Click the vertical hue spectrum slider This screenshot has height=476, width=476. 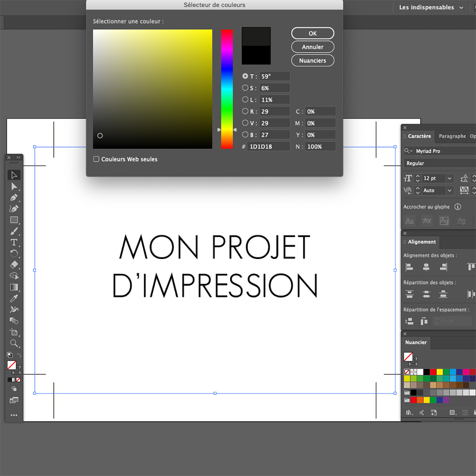click(227, 89)
